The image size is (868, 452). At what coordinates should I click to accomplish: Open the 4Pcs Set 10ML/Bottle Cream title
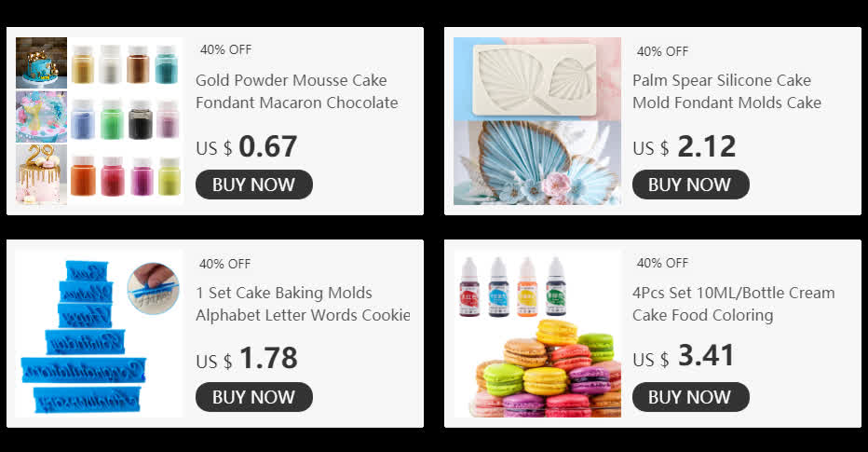734,304
